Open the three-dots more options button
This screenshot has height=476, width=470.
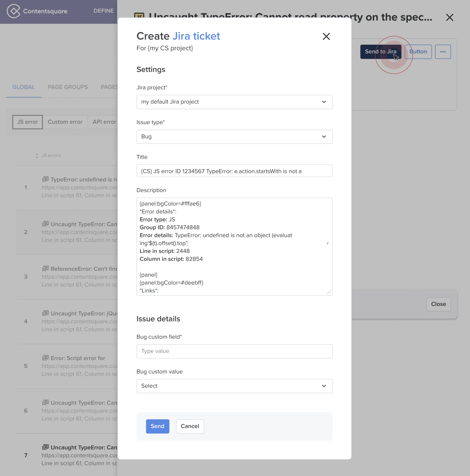coord(443,52)
